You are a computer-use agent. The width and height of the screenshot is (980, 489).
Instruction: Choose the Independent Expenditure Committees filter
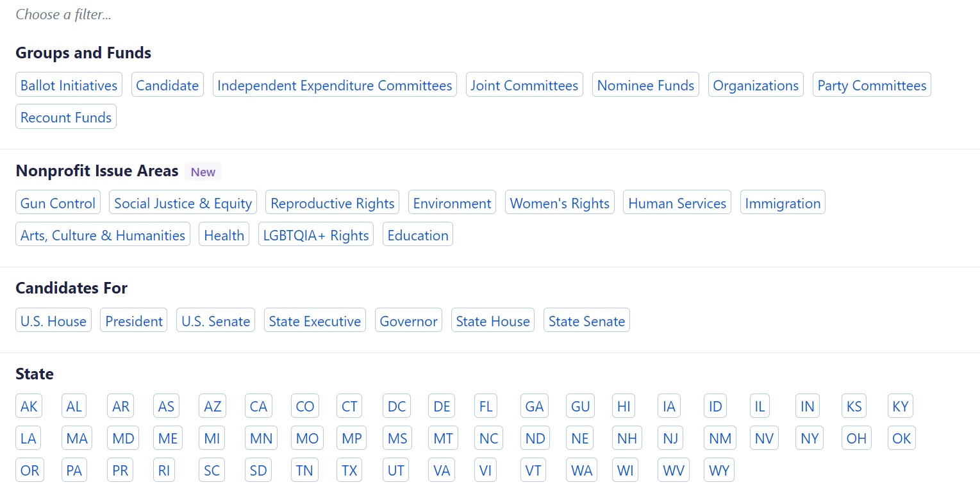(x=335, y=85)
